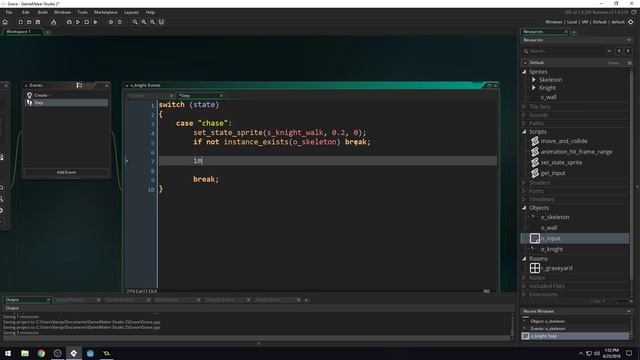Click code line 7 in the editor
The width and height of the screenshot is (640, 360).
(x=328, y=160)
